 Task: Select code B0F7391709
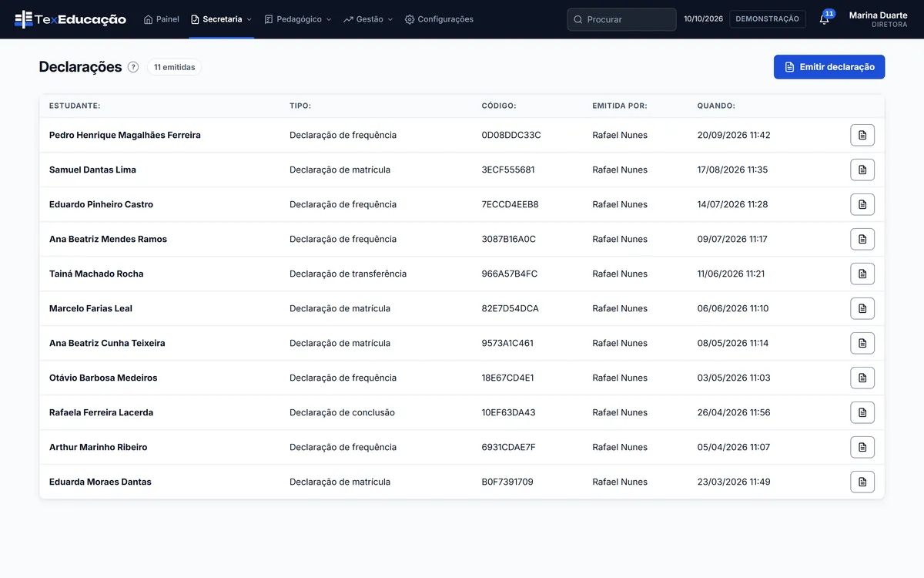tap(507, 482)
